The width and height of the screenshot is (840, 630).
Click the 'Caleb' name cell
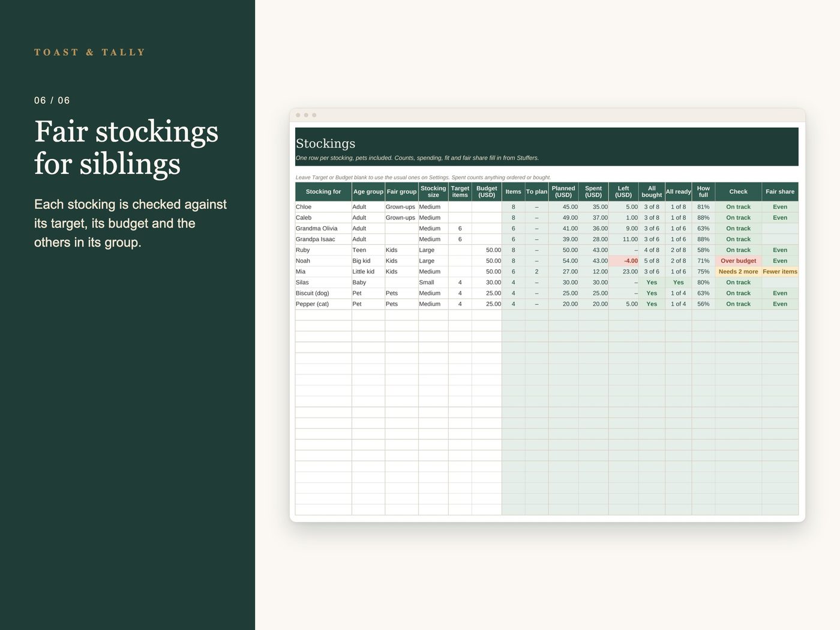(x=323, y=218)
